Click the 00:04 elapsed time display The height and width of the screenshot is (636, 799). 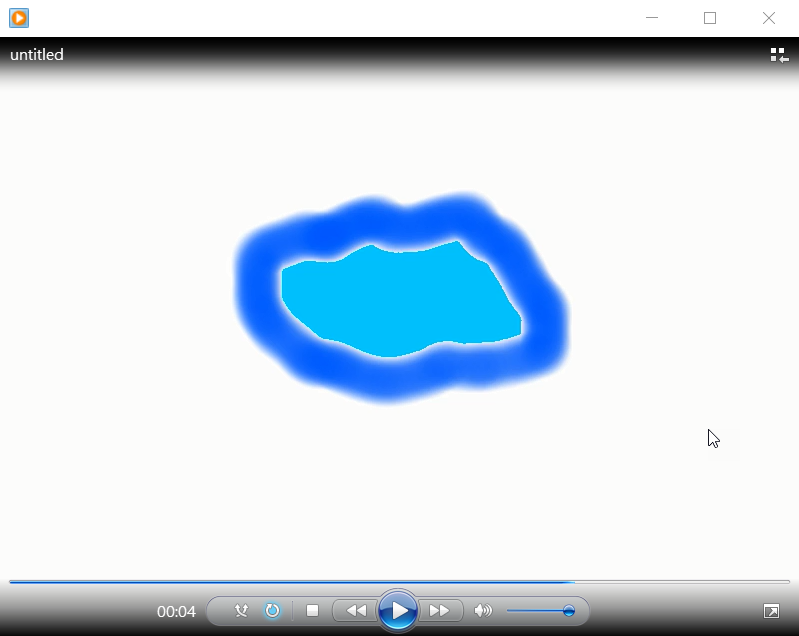tap(176, 611)
